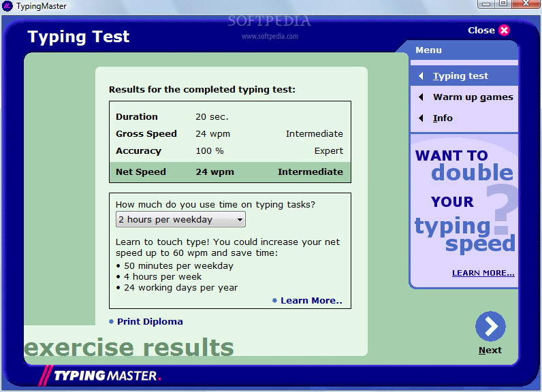Click the TypingMaster logo at the bottom
The height and width of the screenshot is (392, 542).
(99, 375)
